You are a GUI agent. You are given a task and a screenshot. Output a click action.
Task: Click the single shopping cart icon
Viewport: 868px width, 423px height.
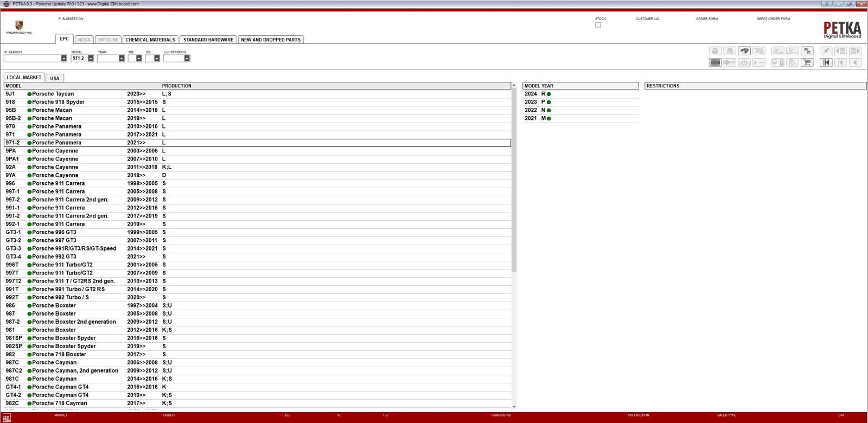click(807, 62)
